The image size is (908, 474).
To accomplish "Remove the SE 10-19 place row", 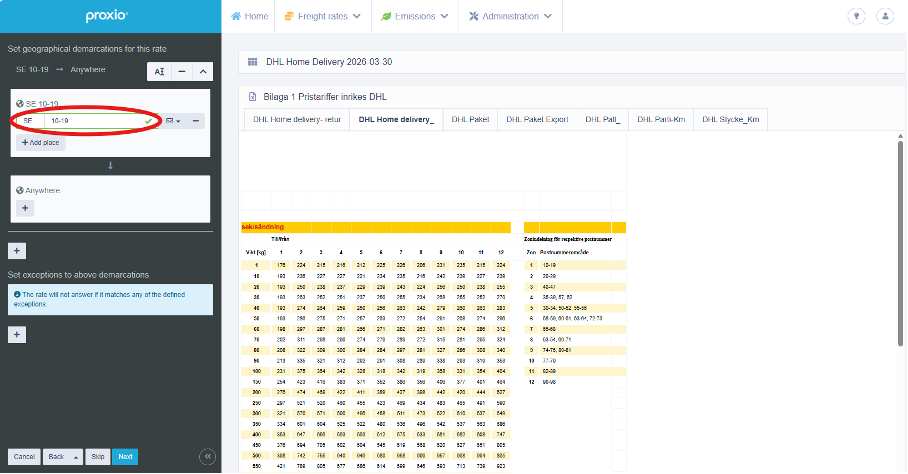I will tap(196, 121).
